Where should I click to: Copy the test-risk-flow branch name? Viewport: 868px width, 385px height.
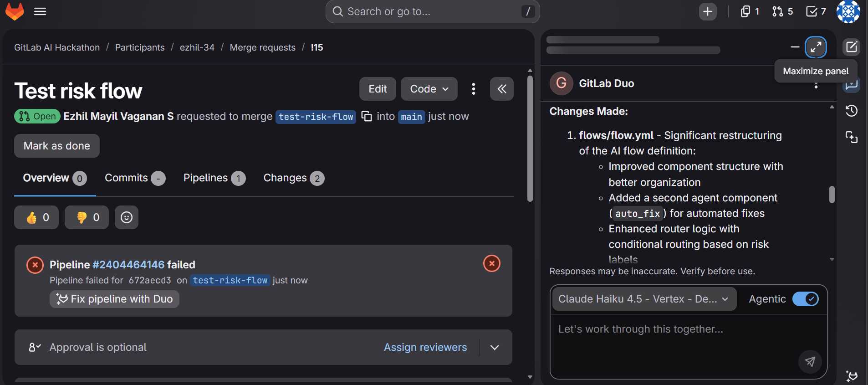pos(367,116)
